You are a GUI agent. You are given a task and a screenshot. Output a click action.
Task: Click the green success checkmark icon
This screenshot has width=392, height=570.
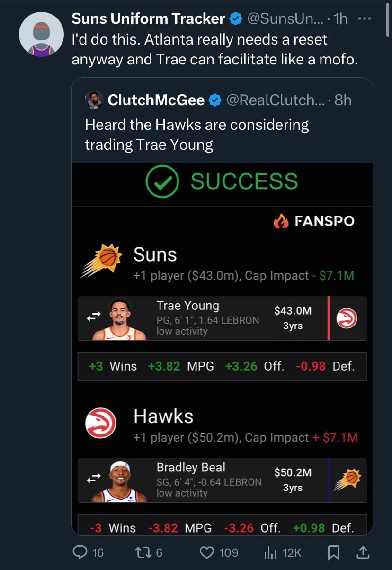[x=162, y=181]
